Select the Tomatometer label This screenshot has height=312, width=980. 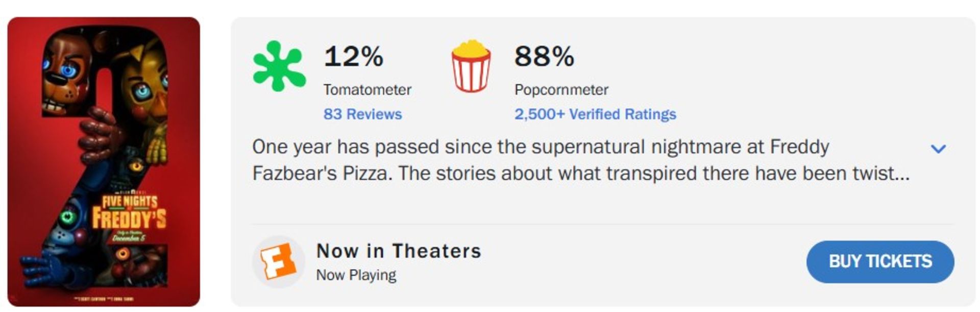pos(367,90)
